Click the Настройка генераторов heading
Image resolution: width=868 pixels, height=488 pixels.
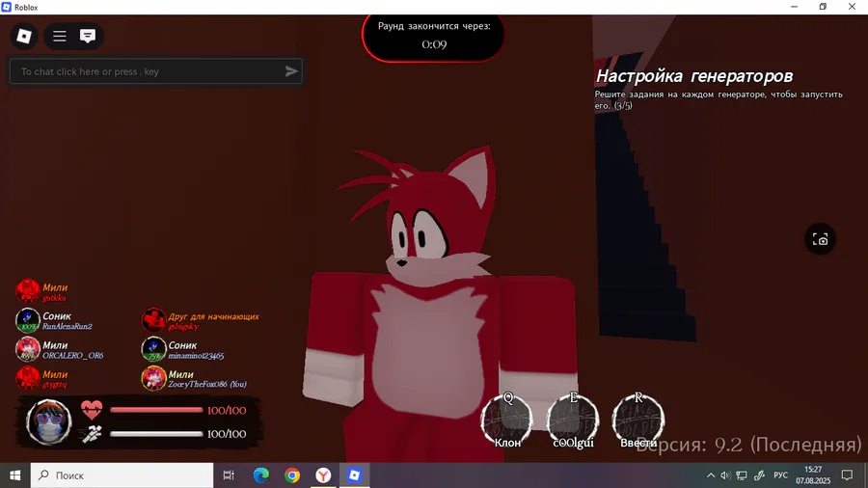pos(694,76)
